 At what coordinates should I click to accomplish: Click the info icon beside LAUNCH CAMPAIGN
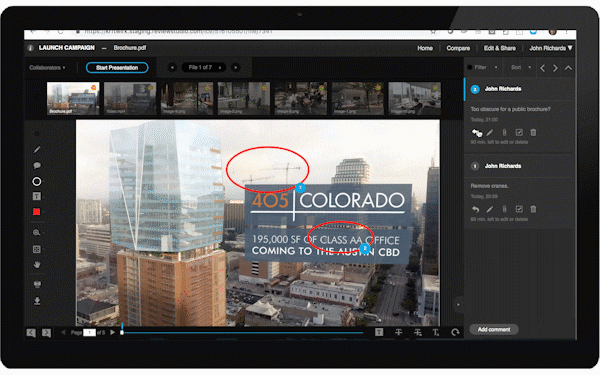[31, 48]
